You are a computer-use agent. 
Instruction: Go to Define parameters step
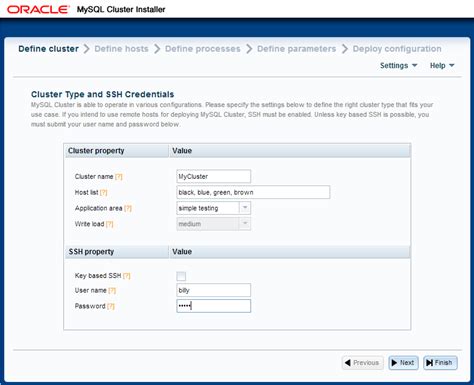(x=297, y=49)
